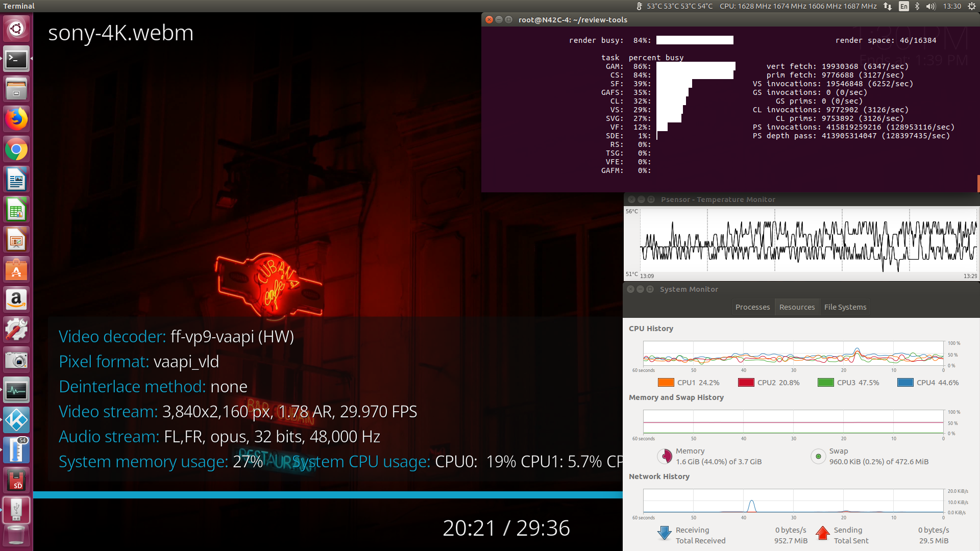980x551 pixels.
Task: Click '960.0 KiB (0.2%) of 472.6 MiB' swap value
Action: coord(879,462)
